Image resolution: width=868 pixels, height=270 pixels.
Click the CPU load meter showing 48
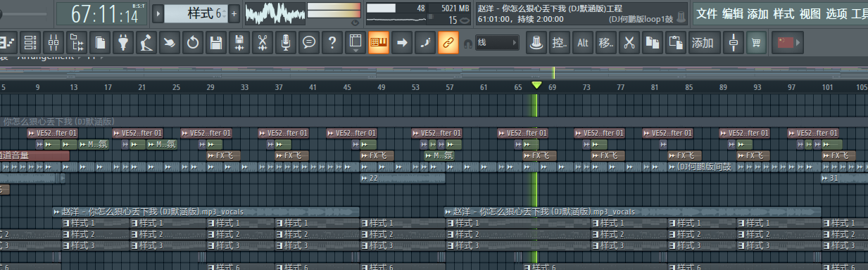397,8
